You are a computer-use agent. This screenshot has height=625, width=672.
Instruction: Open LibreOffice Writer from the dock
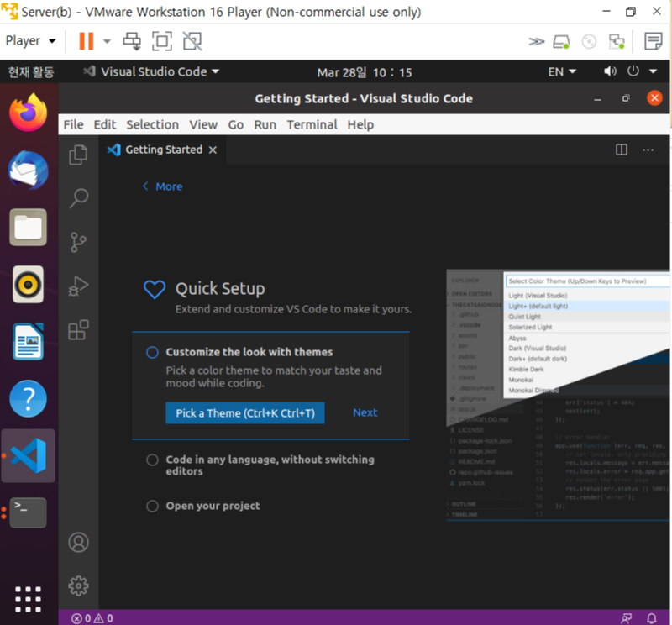[29, 342]
